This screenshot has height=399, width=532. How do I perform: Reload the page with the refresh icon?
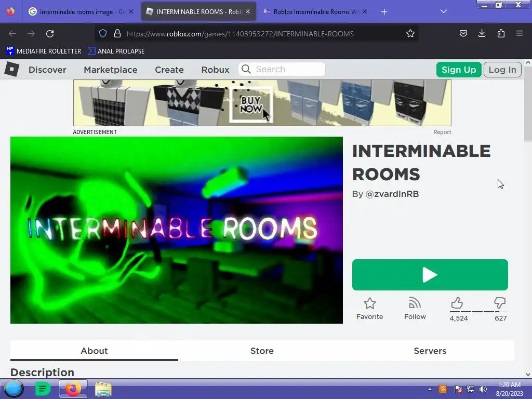50,34
